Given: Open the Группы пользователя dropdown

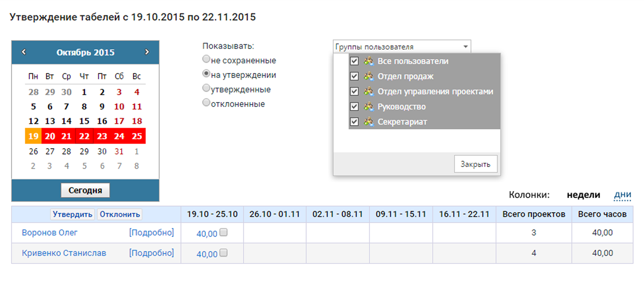Looking at the screenshot, I should (402, 47).
